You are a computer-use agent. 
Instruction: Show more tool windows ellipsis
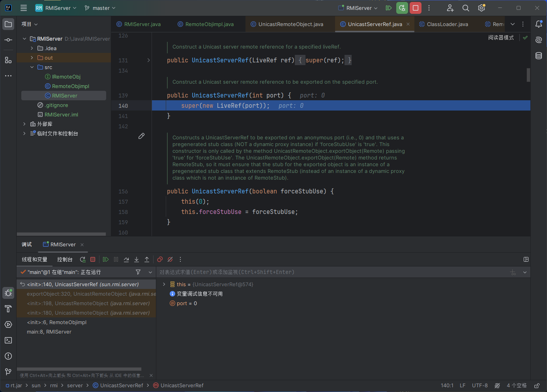click(x=8, y=76)
